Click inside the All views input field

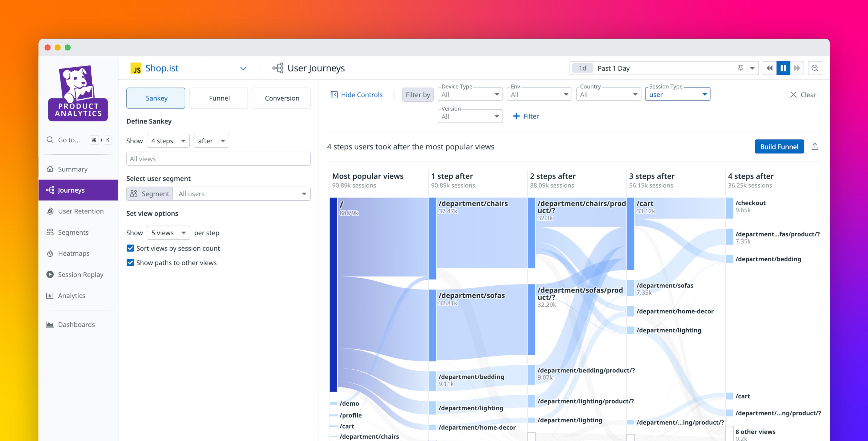pos(218,159)
